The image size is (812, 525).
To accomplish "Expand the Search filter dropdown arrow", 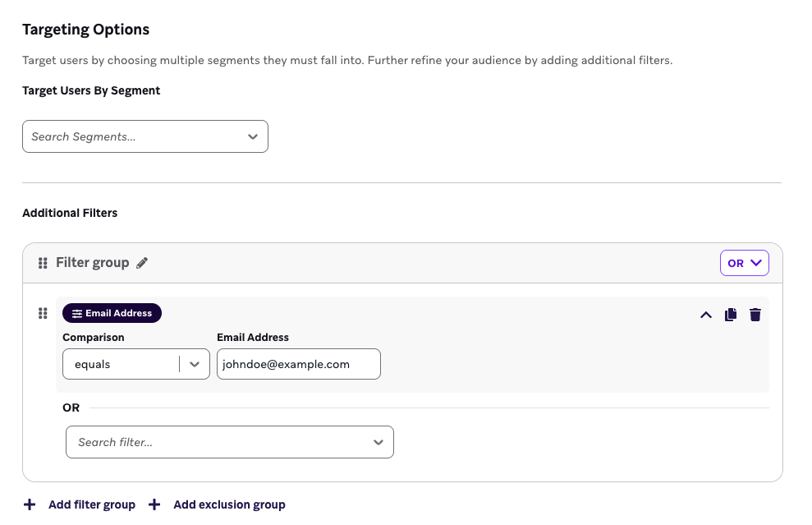I will tap(378, 442).
